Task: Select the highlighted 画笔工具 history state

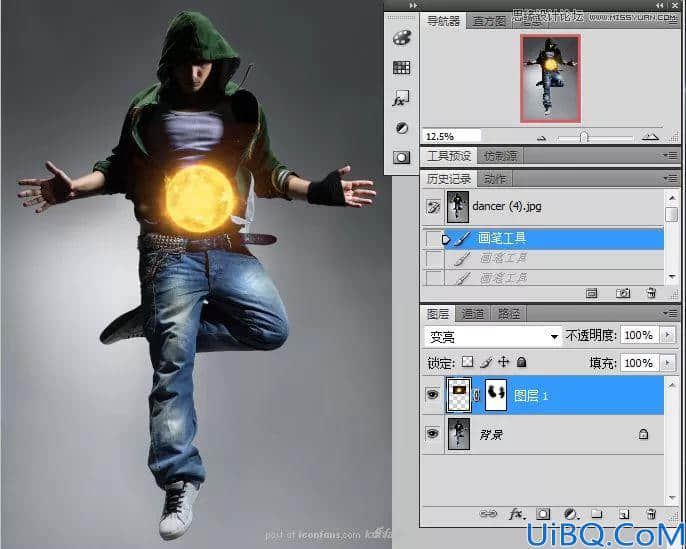Action: (553, 239)
